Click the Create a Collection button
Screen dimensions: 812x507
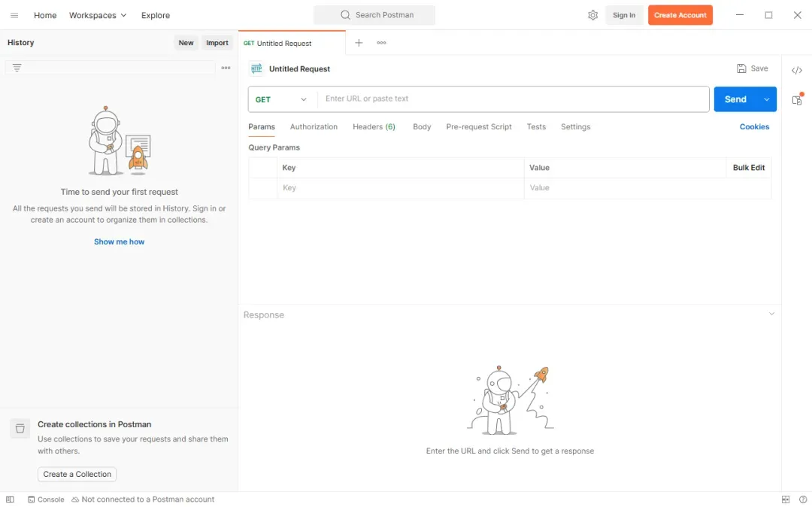(x=77, y=474)
